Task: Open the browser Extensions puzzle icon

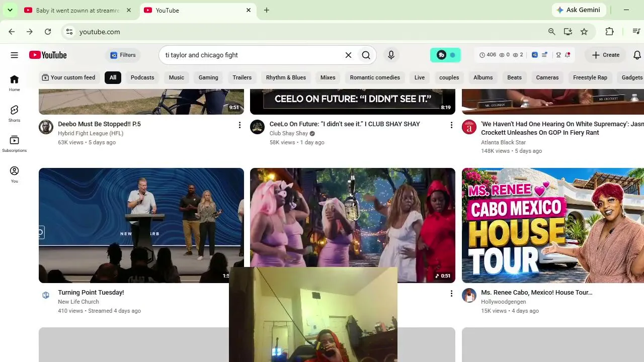Action: click(x=609, y=32)
